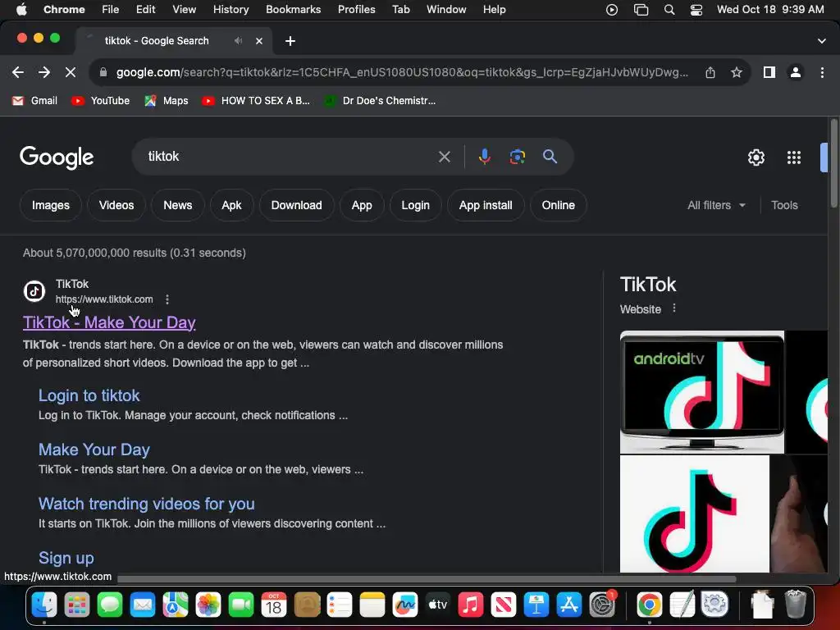Viewport: 840px width, 630px height.
Task: Open macOS Control Center
Action: pos(696,10)
